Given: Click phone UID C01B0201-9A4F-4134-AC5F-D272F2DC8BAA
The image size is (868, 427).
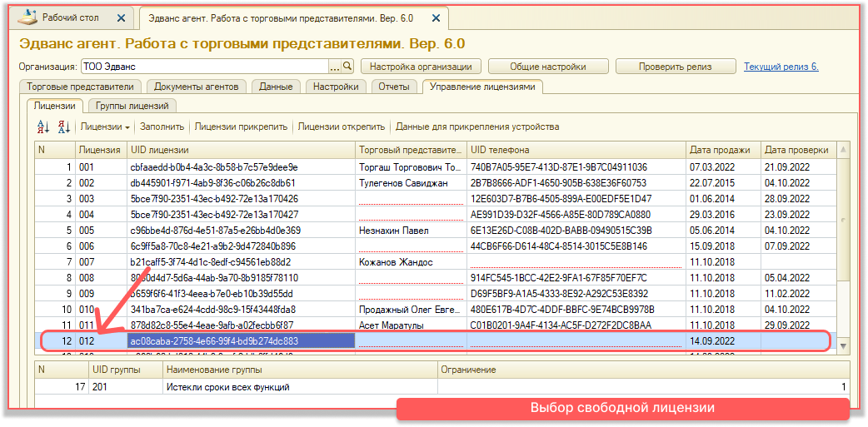Looking at the screenshot, I should pos(576,325).
